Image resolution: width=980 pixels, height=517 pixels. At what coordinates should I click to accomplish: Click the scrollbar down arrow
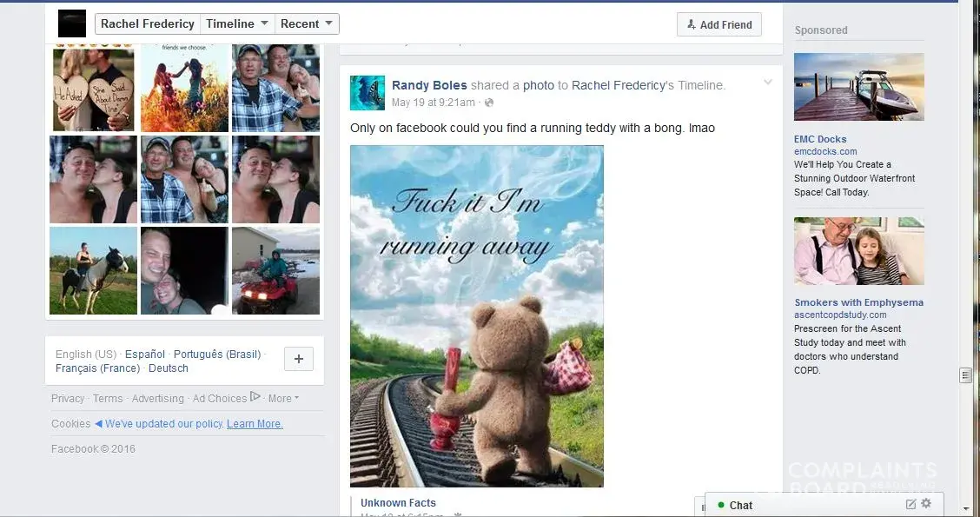point(965,509)
